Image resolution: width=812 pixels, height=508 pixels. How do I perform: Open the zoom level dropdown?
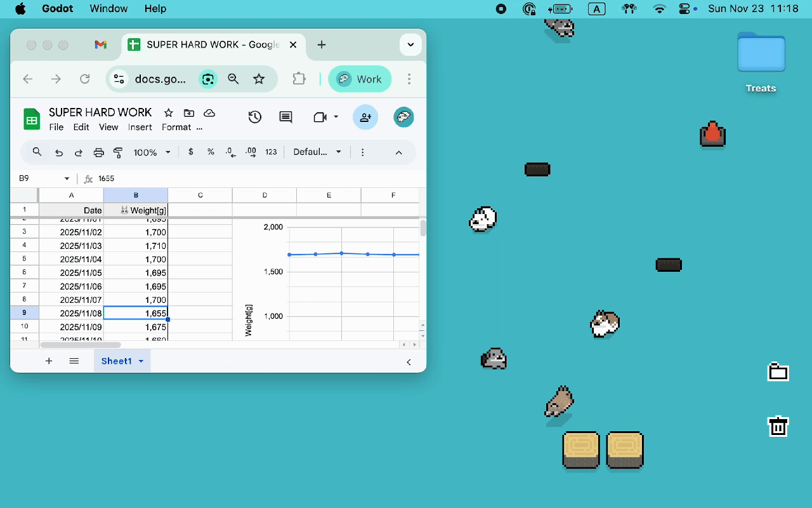point(152,152)
